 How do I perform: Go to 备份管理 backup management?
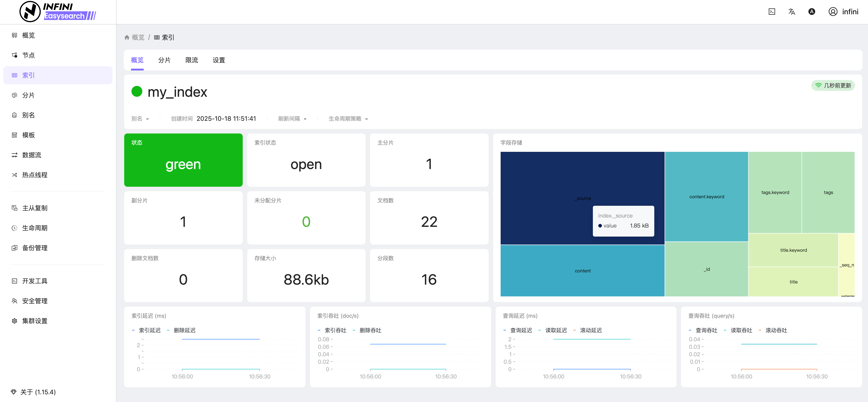[x=34, y=248]
